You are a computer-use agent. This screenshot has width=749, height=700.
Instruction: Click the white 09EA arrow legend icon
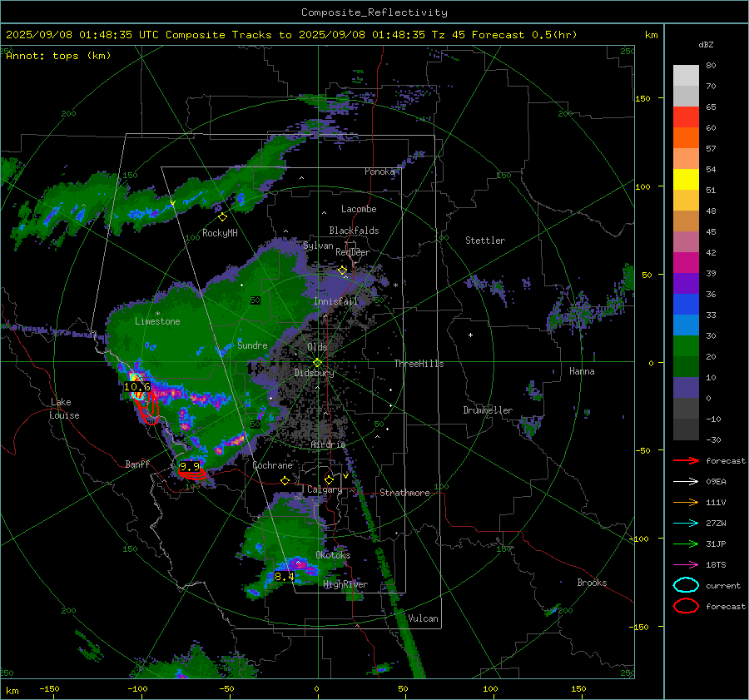686,482
